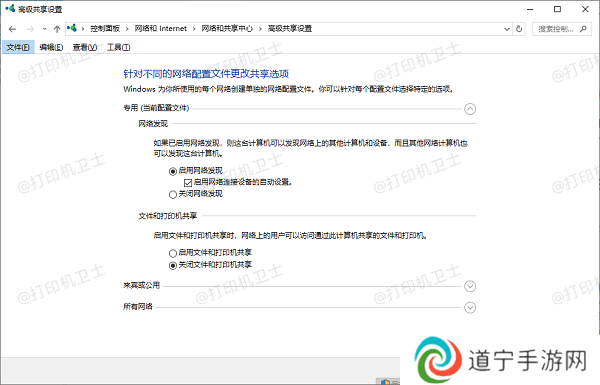The image size is (600, 385).
Task: Open the address bar history dropdown
Action: (507, 29)
